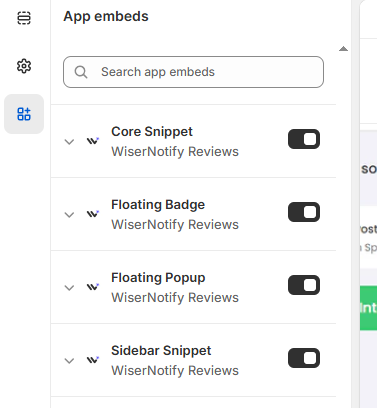Click WiserNotify logo beside Core Snippet
377x408 pixels.
tap(93, 141)
